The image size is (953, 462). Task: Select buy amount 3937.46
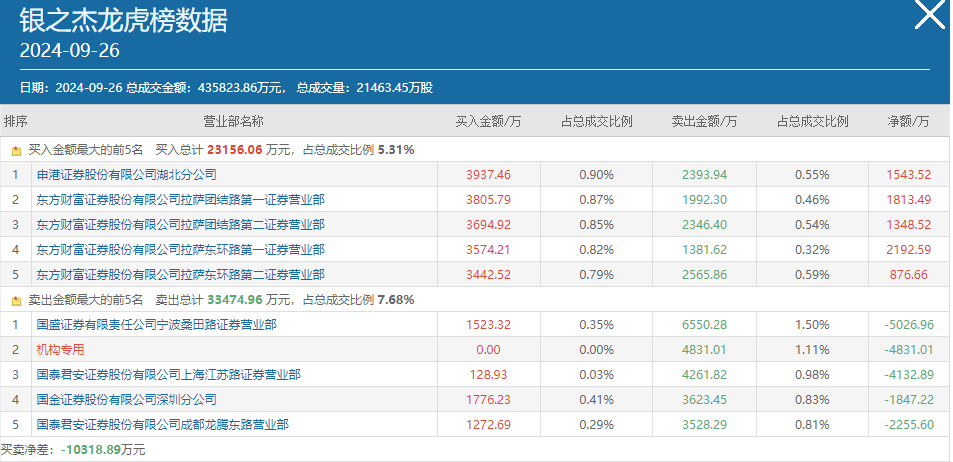[x=489, y=175]
